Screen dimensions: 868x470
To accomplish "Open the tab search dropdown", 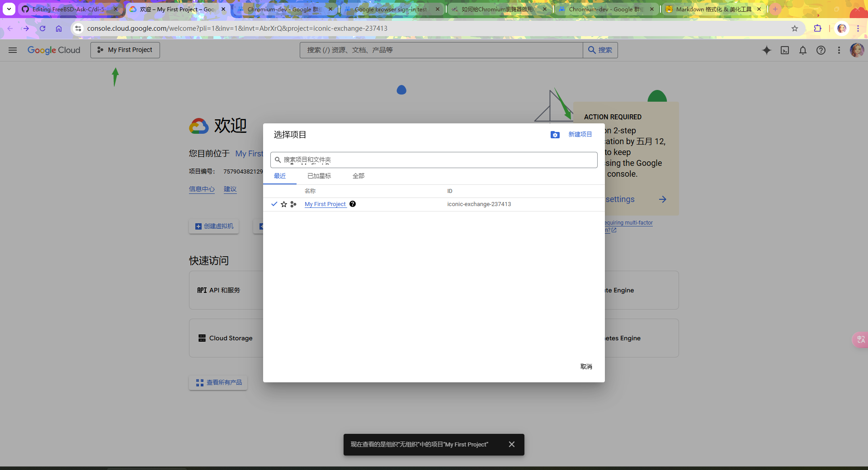I will point(9,9).
